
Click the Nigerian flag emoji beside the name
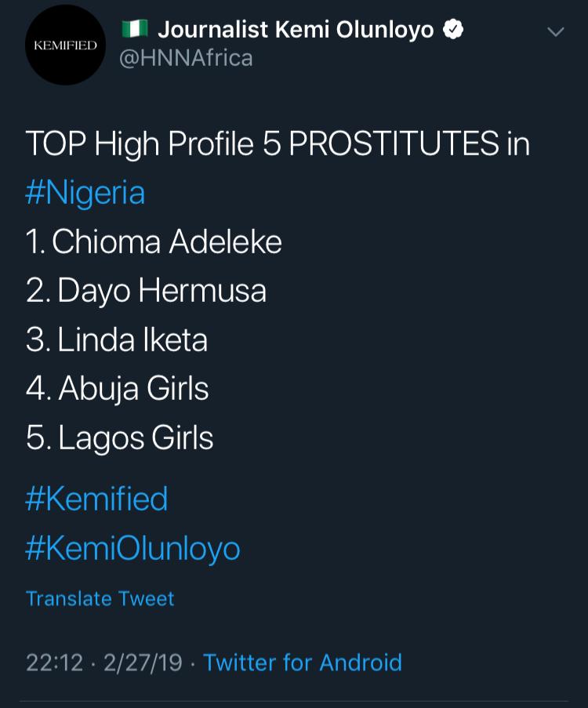click(x=134, y=29)
